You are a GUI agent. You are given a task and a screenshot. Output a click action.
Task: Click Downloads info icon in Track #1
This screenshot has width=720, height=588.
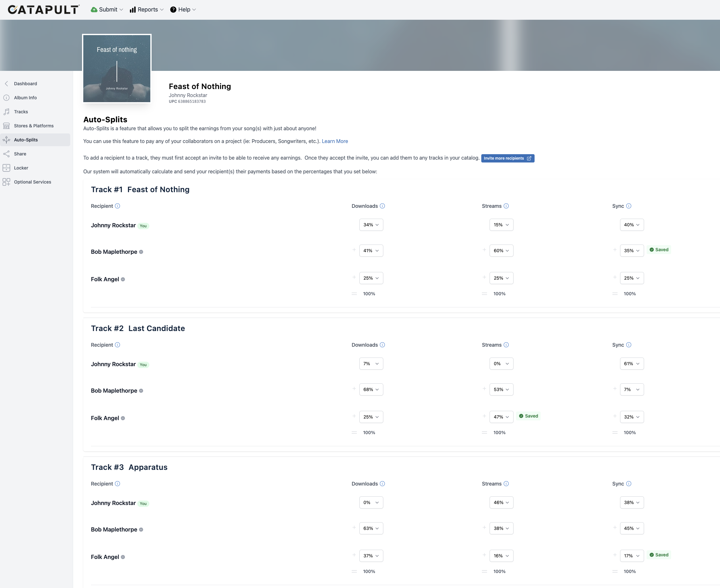382,206
